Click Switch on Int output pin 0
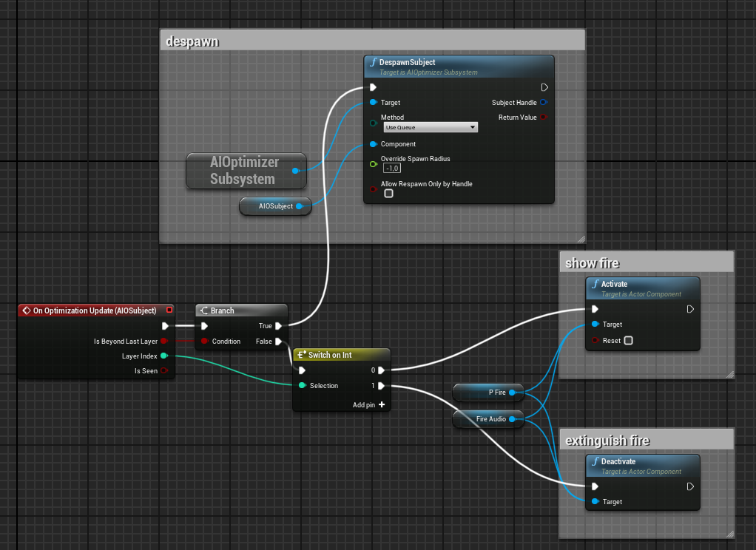Image resolution: width=756 pixels, height=550 pixels. (x=381, y=370)
